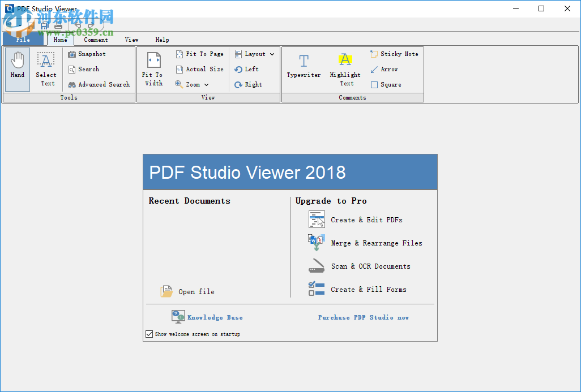The image size is (581, 392).
Task: Activate the Select Text tool
Action: click(46, 68)
